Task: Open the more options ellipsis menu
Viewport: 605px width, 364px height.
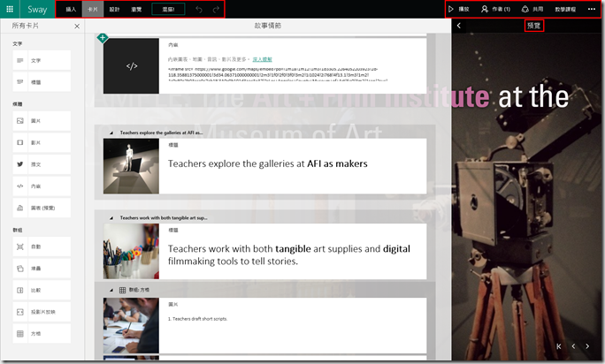Action: (x=592, y=9)
